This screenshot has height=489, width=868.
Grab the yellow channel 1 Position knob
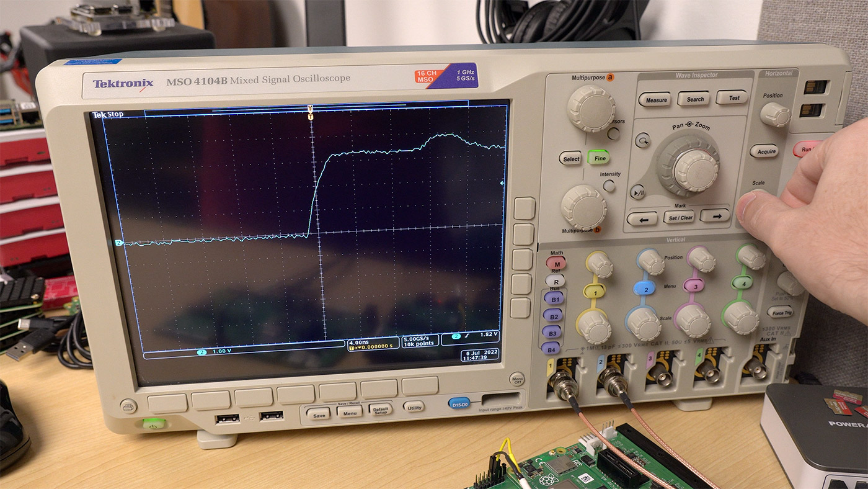pos(600,265)
